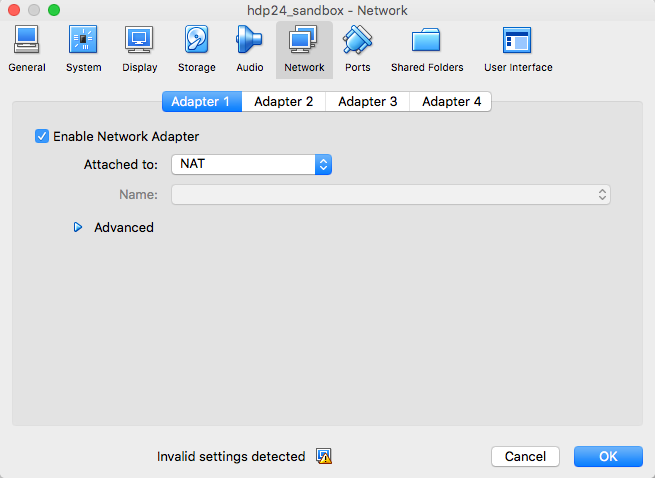Click the Invalid settings detected text
Screen dimensions: 655x478
[x=231, y=456]
